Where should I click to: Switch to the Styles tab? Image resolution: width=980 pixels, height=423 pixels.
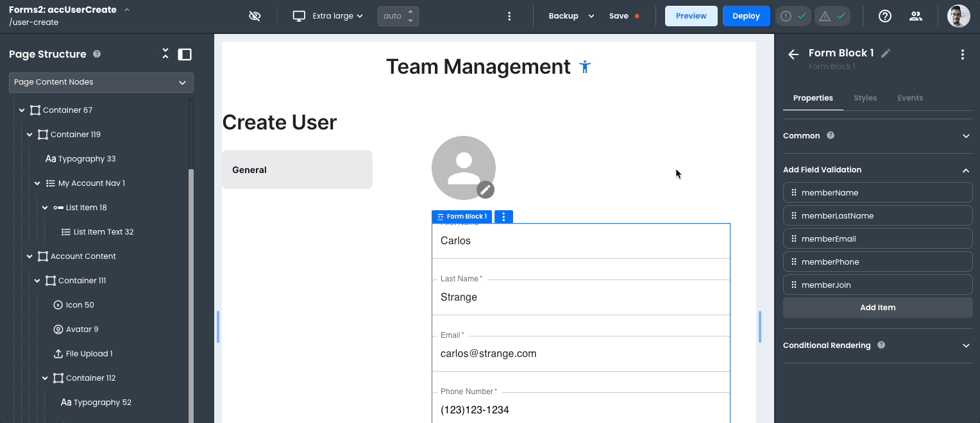click(x=865, y=98)
